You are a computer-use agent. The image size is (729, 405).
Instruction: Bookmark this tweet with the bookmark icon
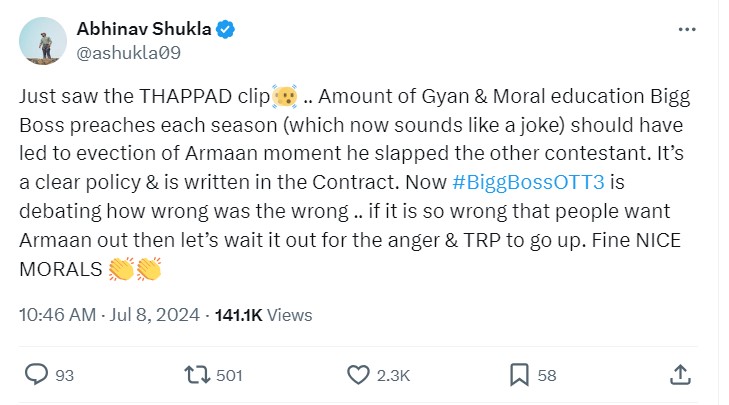519,375
